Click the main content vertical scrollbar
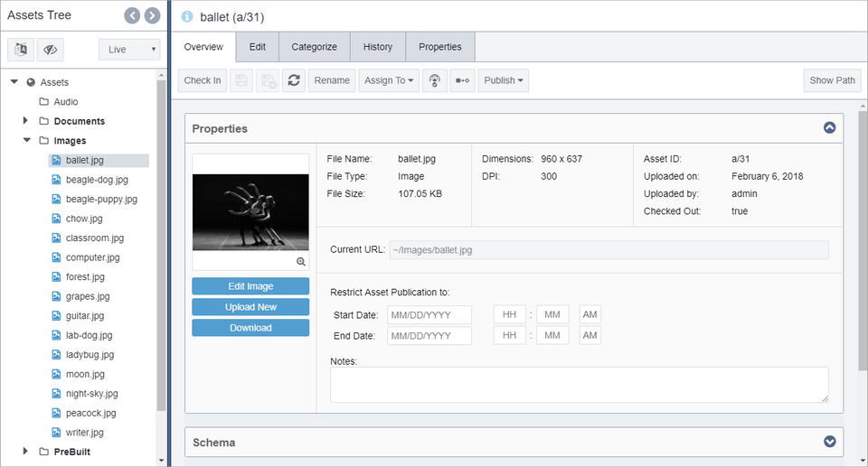This screenshot has width=868, height=467. [x=863, y=240]
